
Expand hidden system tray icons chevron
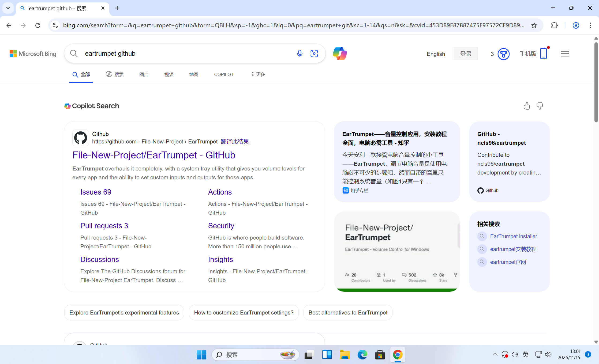pyautogui.click(x=495, y=355)
